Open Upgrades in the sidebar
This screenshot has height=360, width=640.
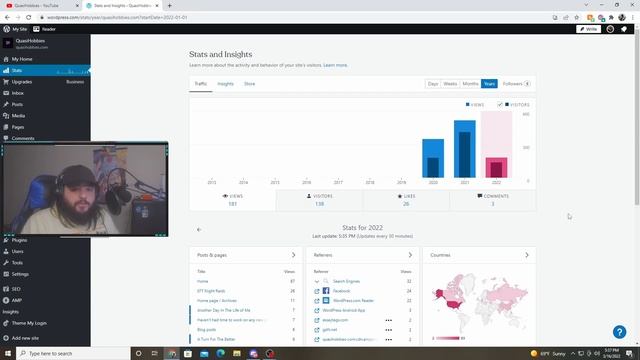45,82
